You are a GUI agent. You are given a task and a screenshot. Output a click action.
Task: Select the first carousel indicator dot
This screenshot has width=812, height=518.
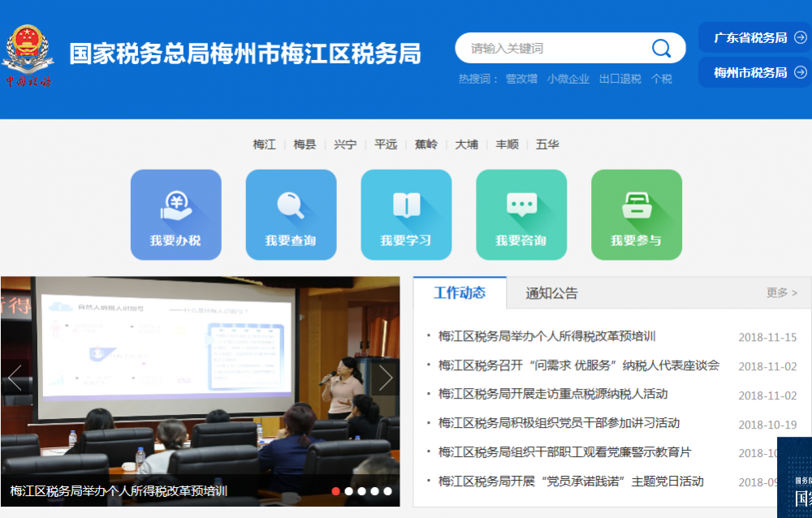[x=335, y=490]
